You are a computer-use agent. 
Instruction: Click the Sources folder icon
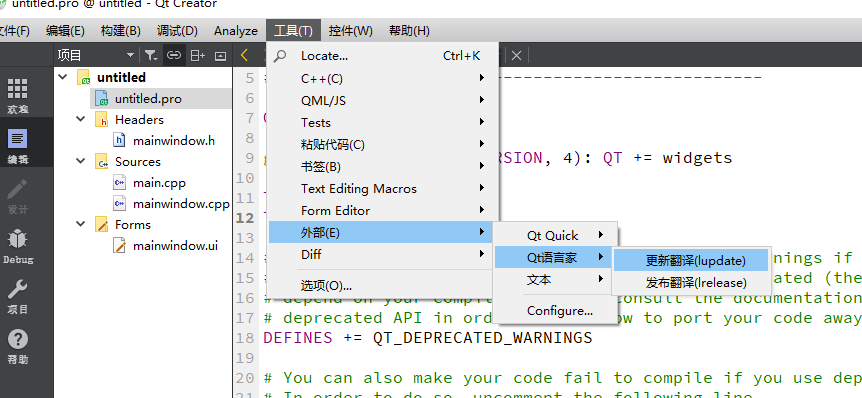click(102, 162)
